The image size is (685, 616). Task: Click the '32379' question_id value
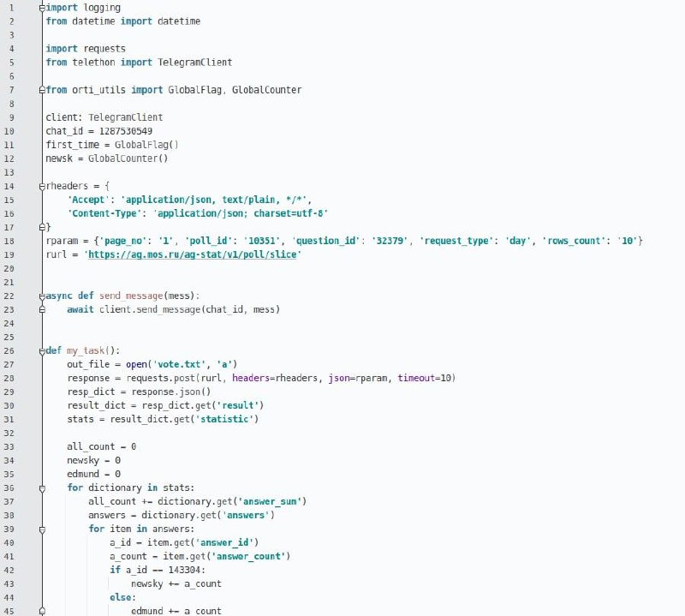tap(390, 241)
